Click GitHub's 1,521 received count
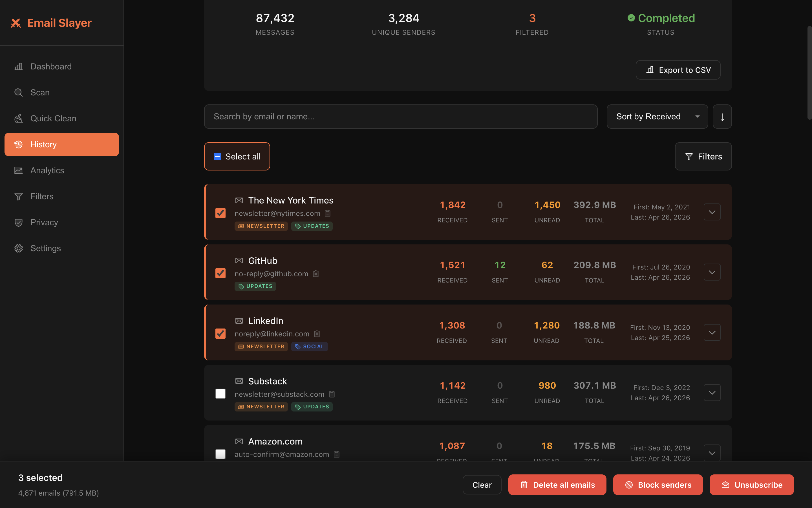The width and height of the screenshot is (812, 508). click(452, 265)
